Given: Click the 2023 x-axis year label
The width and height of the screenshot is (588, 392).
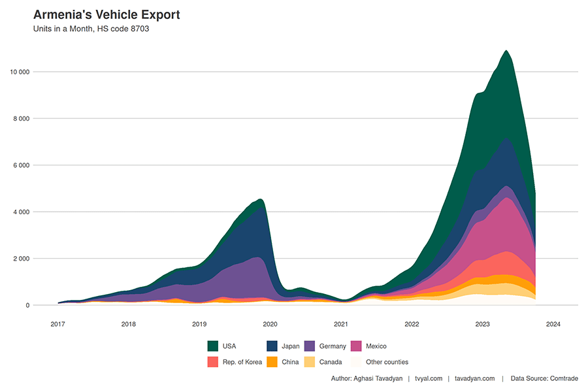Looking at the screenshot, I should coord(482,324).
